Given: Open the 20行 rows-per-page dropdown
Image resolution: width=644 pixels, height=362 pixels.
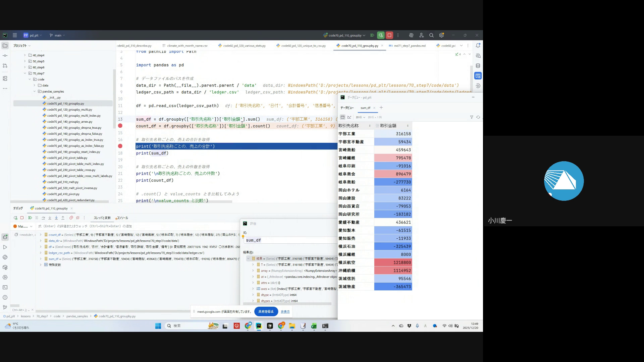Looking at the screenshot, I should click(x=360, y=117).
